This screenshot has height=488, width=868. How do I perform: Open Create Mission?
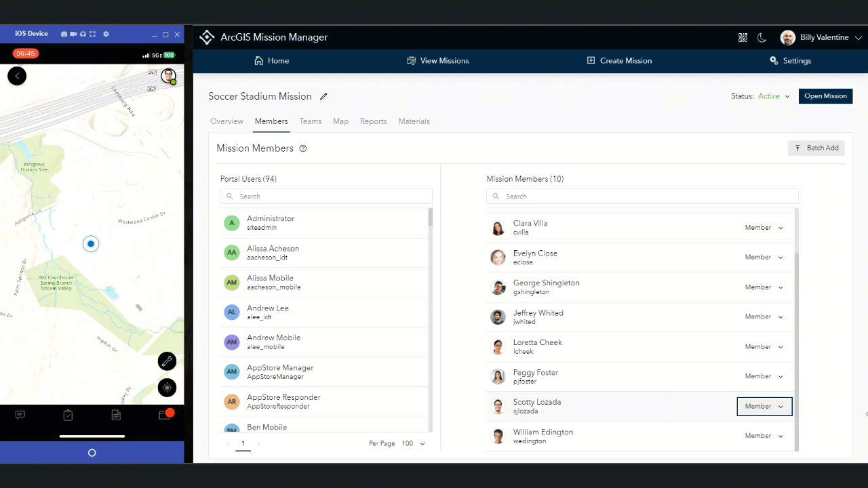coord(619,60)
